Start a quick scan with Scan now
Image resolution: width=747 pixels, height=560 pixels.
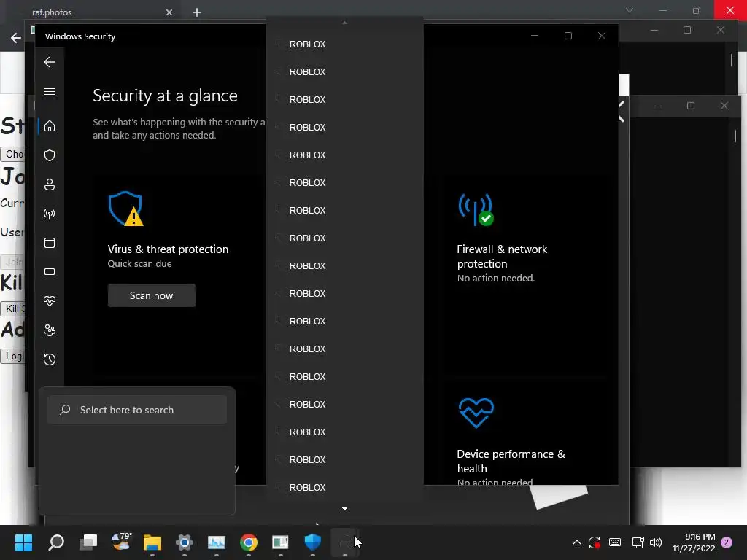(152, 295)
